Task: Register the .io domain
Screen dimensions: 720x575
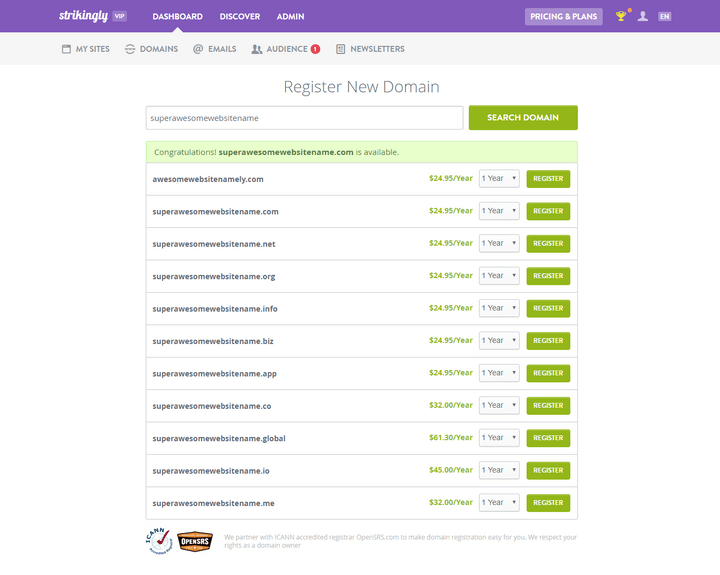Action: tap(548, 470)
